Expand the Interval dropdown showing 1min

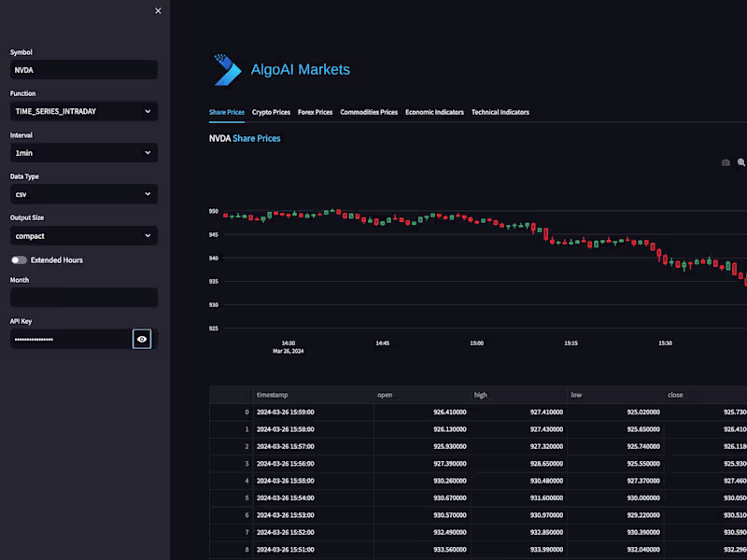coord(84,153)
